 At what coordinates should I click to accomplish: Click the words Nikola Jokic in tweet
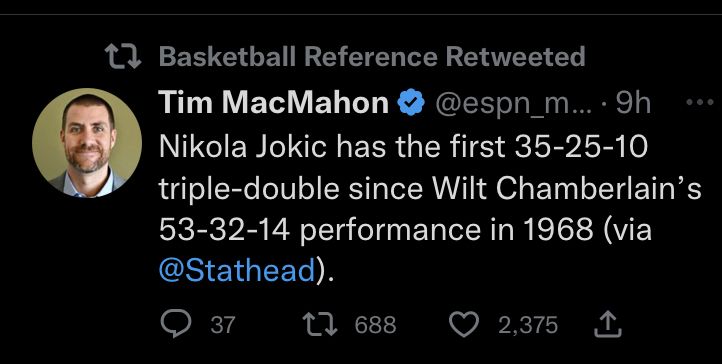point(243,147)
